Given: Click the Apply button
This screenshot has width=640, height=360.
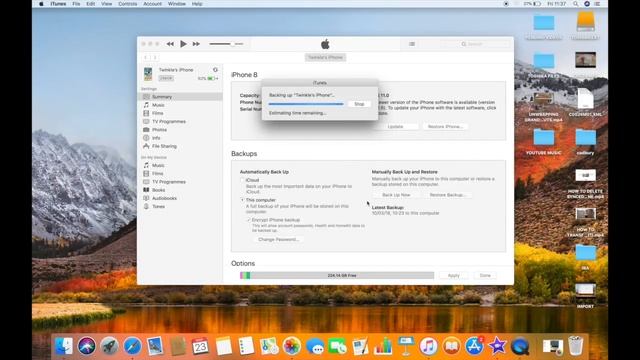Looking at the screenshot, I should pyautogui.click(x=453, y=276).
